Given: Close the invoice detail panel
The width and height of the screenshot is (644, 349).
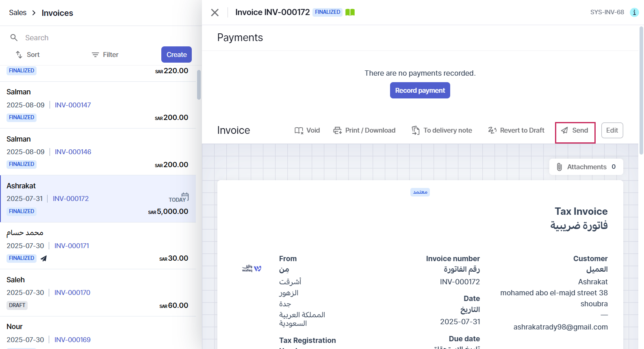Looking at the screenshot, I should pyautogui.click(x=215, y=13).
